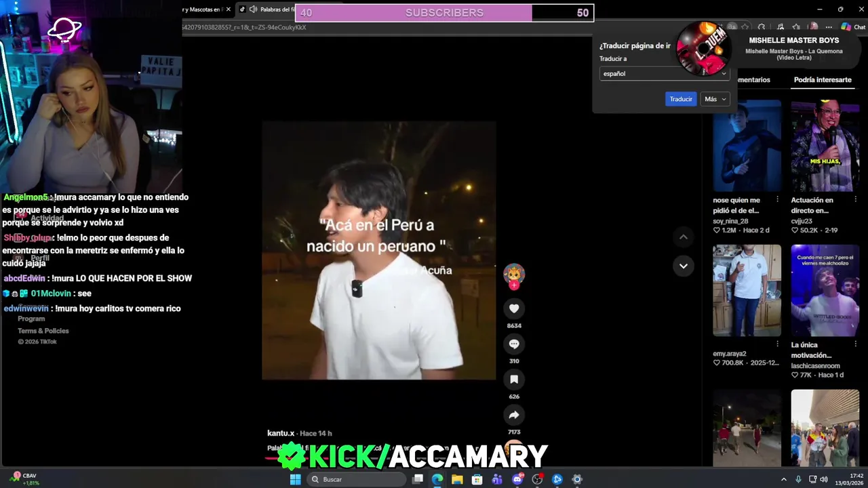
Task: Show hidden system tray icons
Action: (784, 479)
